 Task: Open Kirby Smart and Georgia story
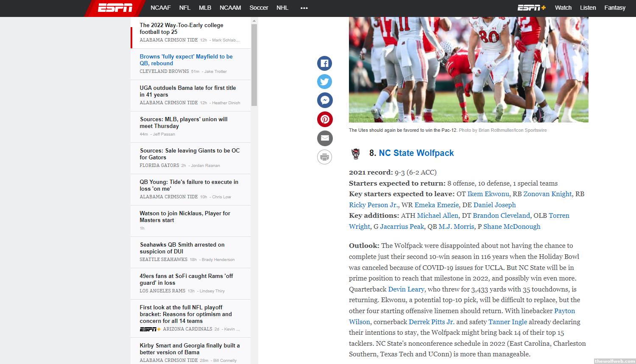tap(190, 349)
